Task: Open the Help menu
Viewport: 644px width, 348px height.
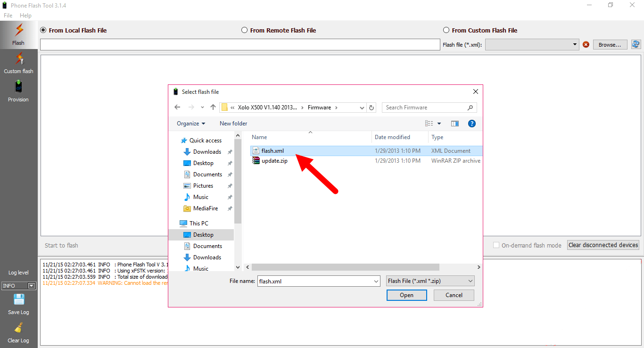Action: coord(25,16)
